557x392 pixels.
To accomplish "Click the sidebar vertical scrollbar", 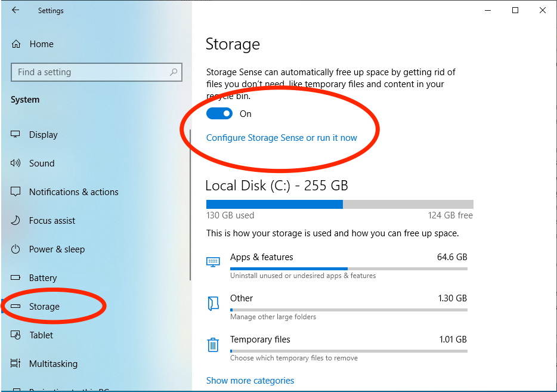I will tap(190, 205).
